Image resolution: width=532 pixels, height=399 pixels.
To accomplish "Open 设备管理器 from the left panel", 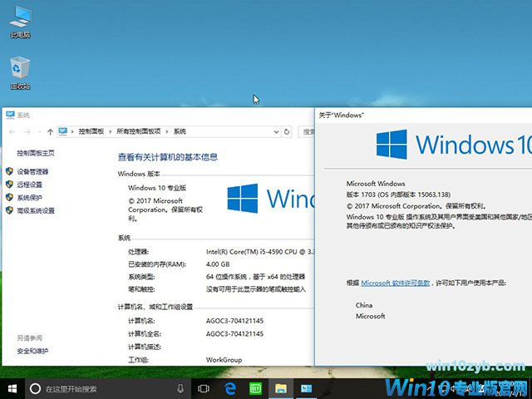I will 32,171.
